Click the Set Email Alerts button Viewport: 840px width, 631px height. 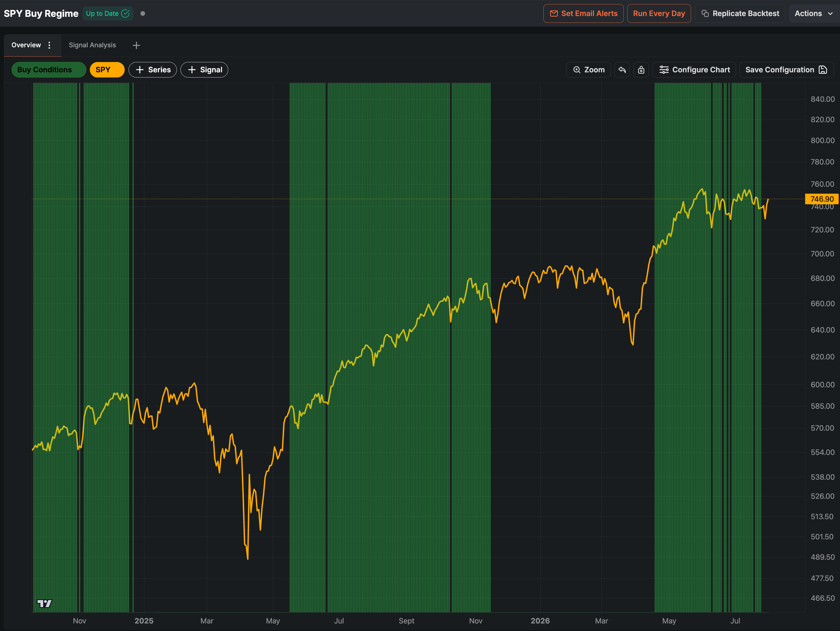pos(583,14)
